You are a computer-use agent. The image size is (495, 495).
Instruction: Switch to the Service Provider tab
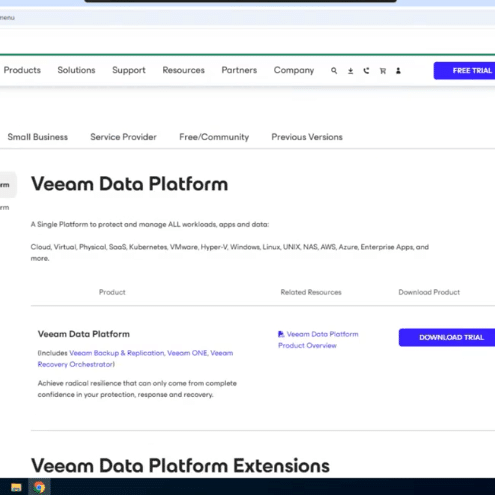click(x=123, y=137)
